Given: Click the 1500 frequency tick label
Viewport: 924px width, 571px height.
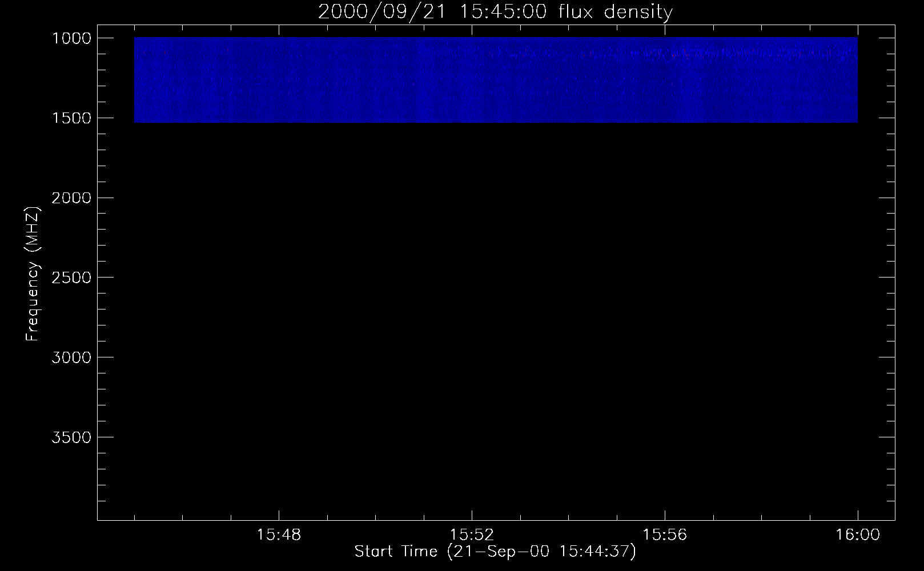Looking at the screenshot, I should (x=71, y=118).
